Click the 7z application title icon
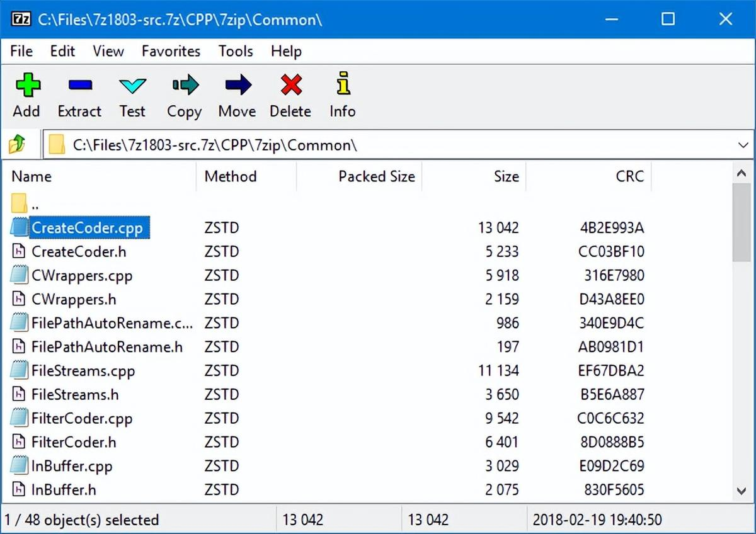 click(21, 19)
